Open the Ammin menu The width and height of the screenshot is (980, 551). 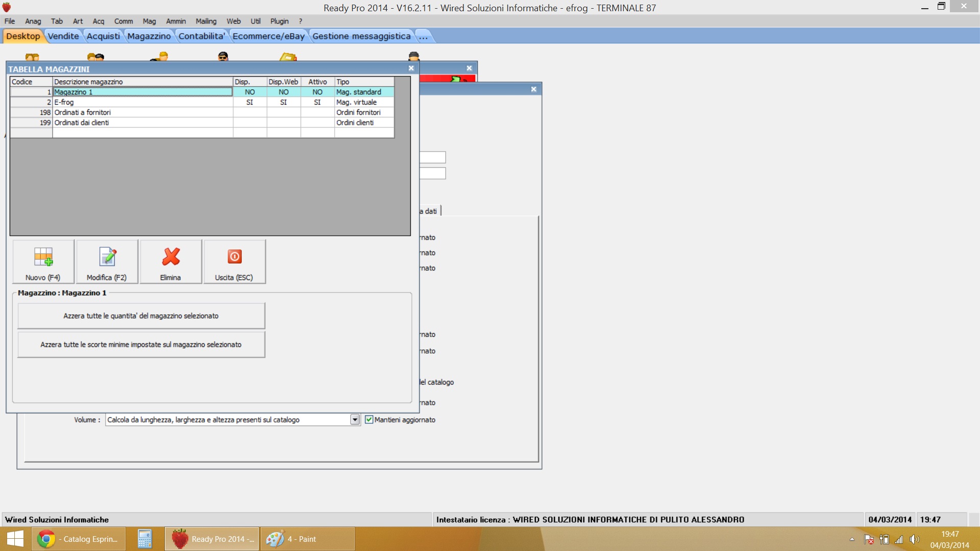176,21
